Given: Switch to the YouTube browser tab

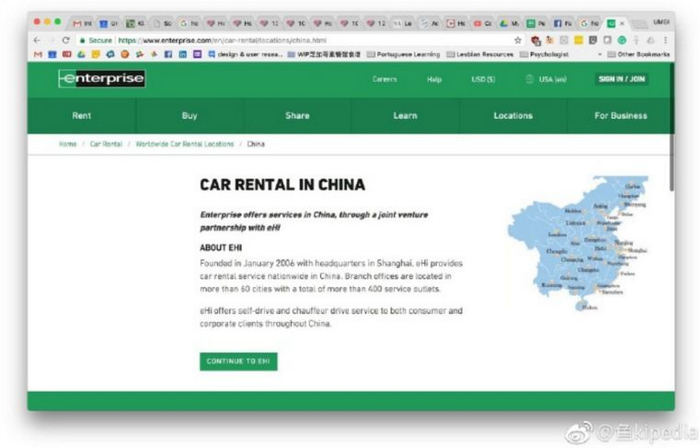Looking at the screenshot, I should click(482, 23).
